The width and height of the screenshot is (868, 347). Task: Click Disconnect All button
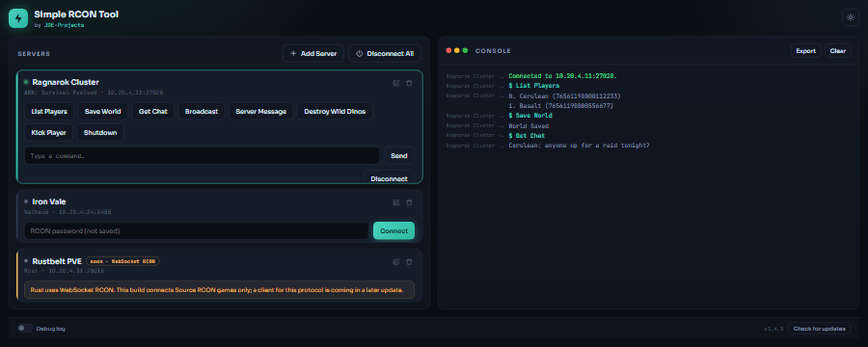coord(385,54)
